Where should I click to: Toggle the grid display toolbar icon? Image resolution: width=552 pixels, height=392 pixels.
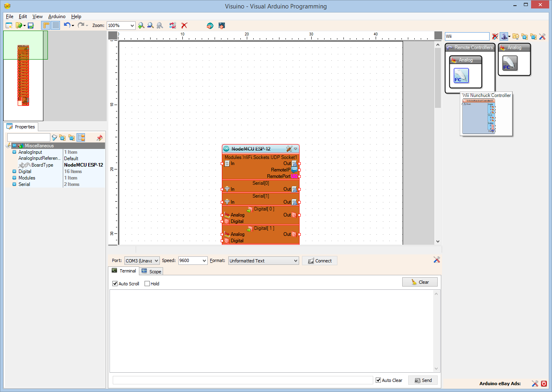56,25
